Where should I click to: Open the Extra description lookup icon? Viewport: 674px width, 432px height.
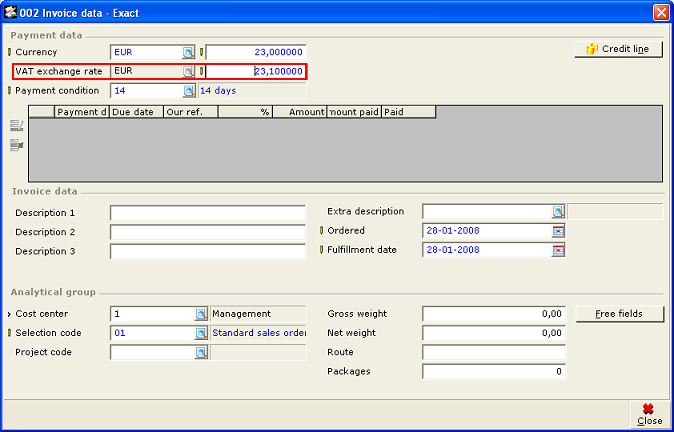[558, 212]
